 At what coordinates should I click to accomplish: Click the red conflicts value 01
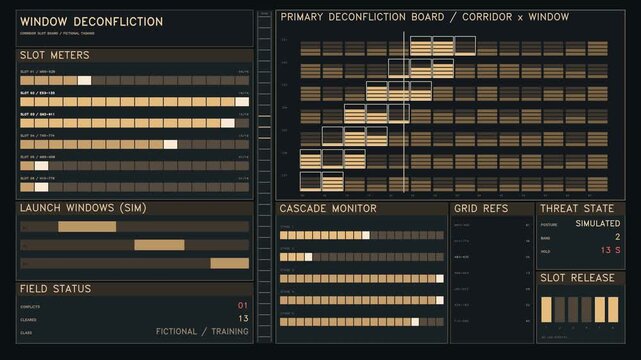coord(243,305)
